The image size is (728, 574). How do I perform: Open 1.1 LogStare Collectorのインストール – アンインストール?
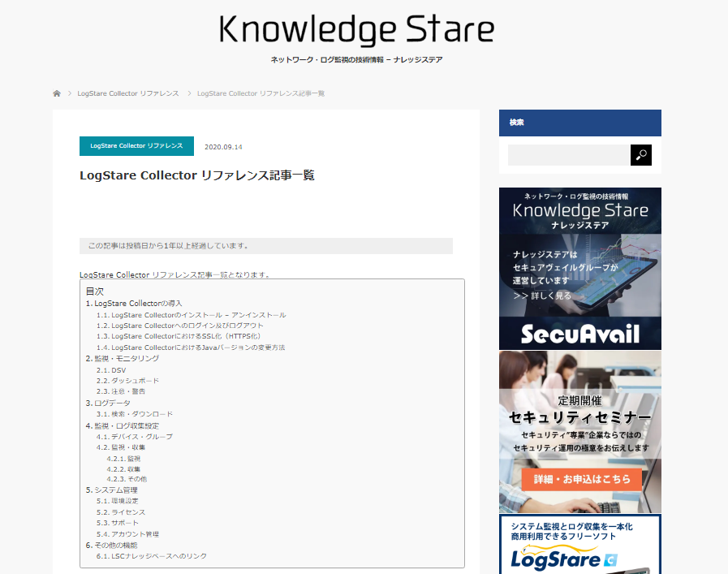(192, 315)
